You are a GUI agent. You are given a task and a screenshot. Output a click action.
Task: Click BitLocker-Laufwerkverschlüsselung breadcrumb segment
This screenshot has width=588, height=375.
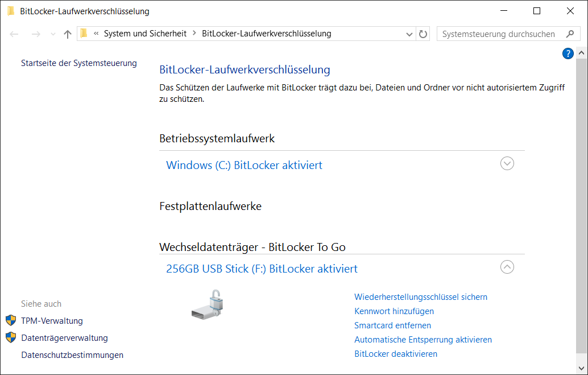(x=267, y=34)
